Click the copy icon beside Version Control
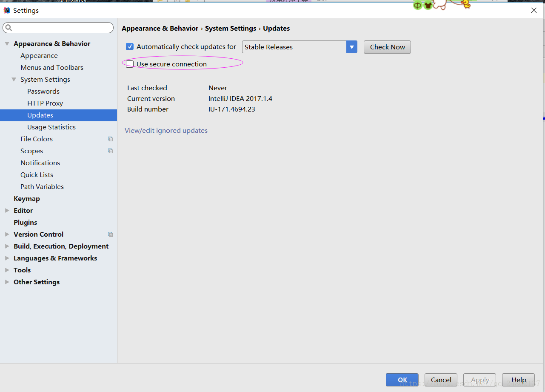The width and height of the screenshot is (545, 392). pyautogui.click(x=110, y=235)
